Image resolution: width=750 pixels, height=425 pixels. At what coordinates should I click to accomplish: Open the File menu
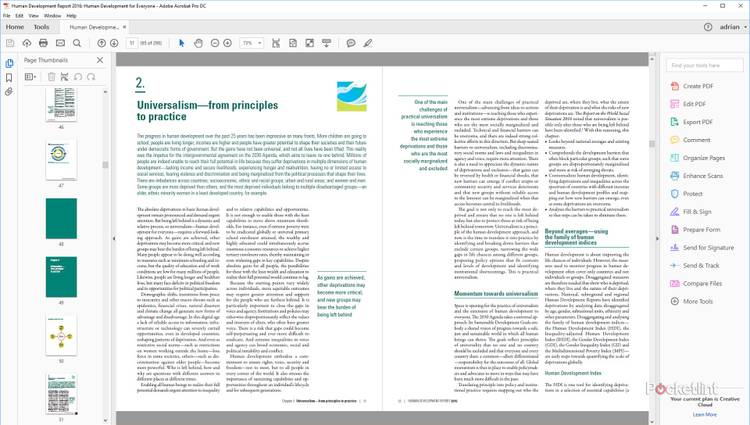pyautogui.click(x=7, y=16)
